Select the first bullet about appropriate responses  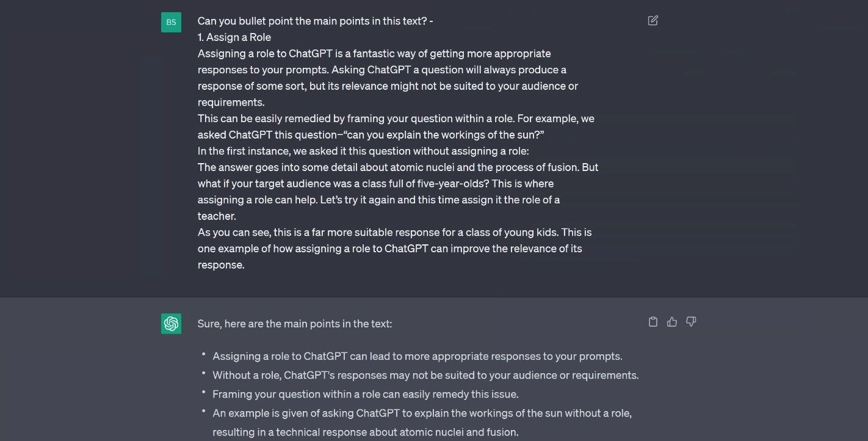[x=417, y=356]
